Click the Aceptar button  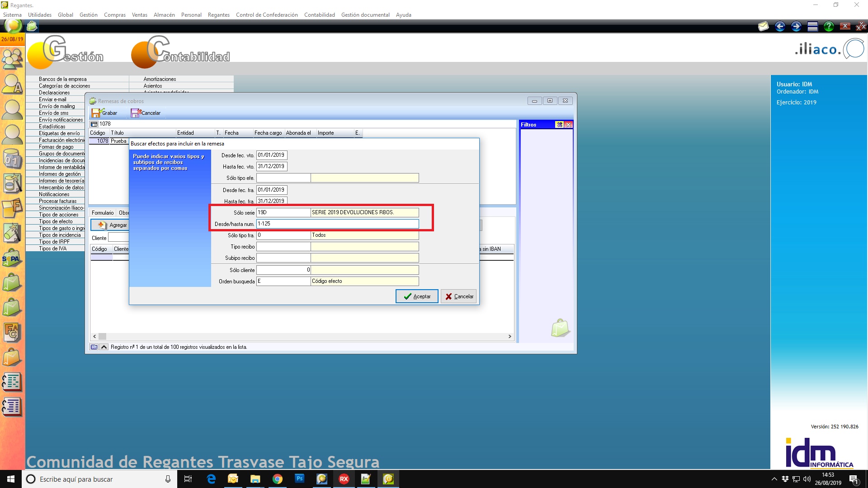pyautogui.click(x=417, y=296)
